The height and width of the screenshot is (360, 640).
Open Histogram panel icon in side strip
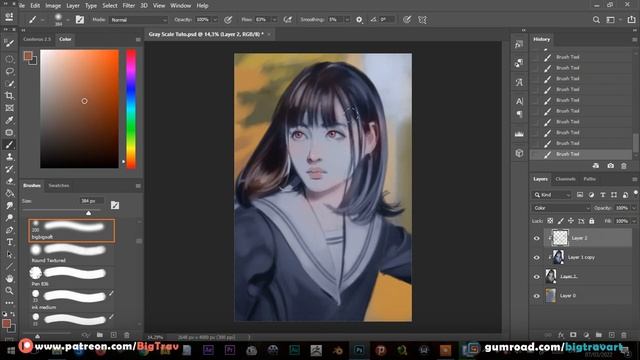pos(519,133)
